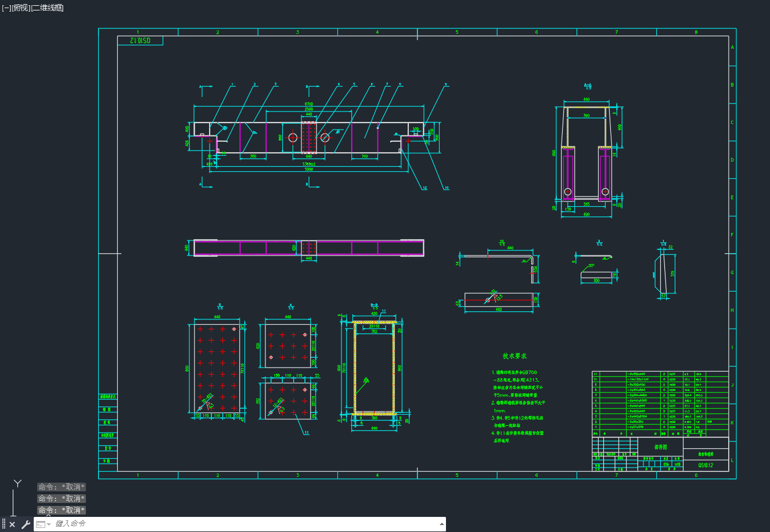This screenshot has width=770, height=532.
Task: Show recent commands list in command line
Action: (x=43, y=524)
